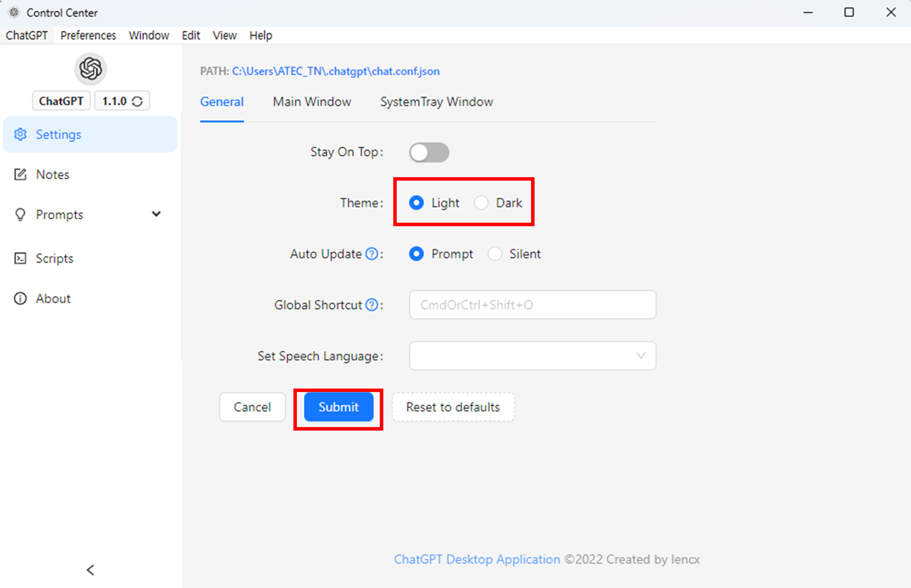Viewport: 911px width, 588px height.
Task: Click the Auto Update help question icon
Action: click(372, 254)
